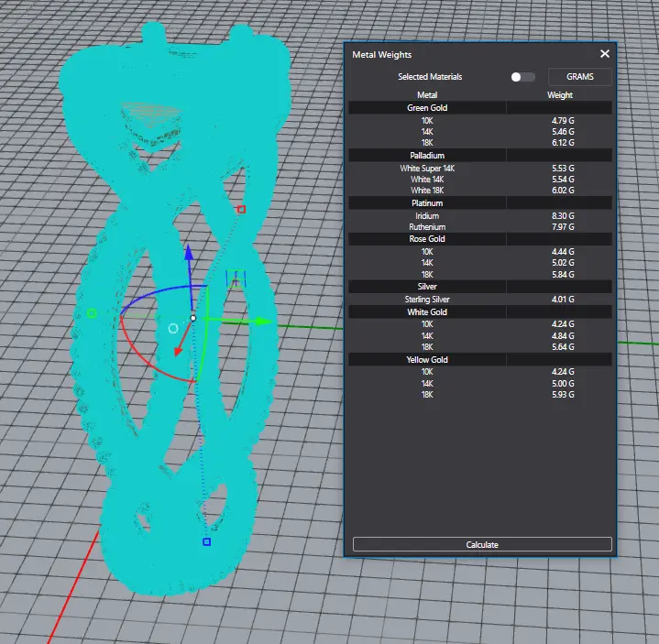Select the Rose Gold header row

[480, 238]
